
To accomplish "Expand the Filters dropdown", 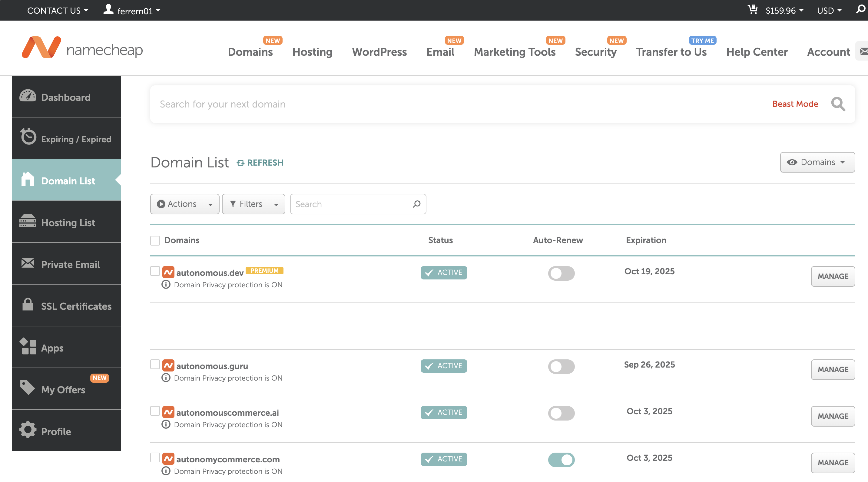I will [253, 204].
